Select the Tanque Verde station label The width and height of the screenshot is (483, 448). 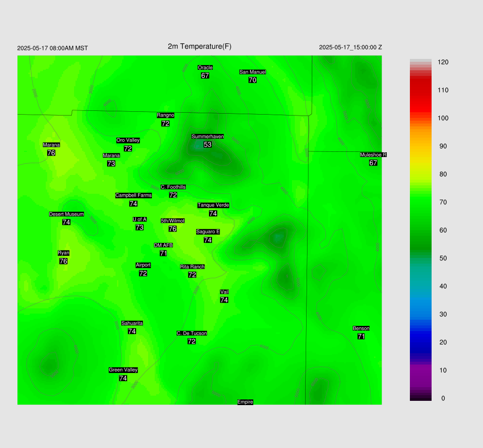point(213,205)
